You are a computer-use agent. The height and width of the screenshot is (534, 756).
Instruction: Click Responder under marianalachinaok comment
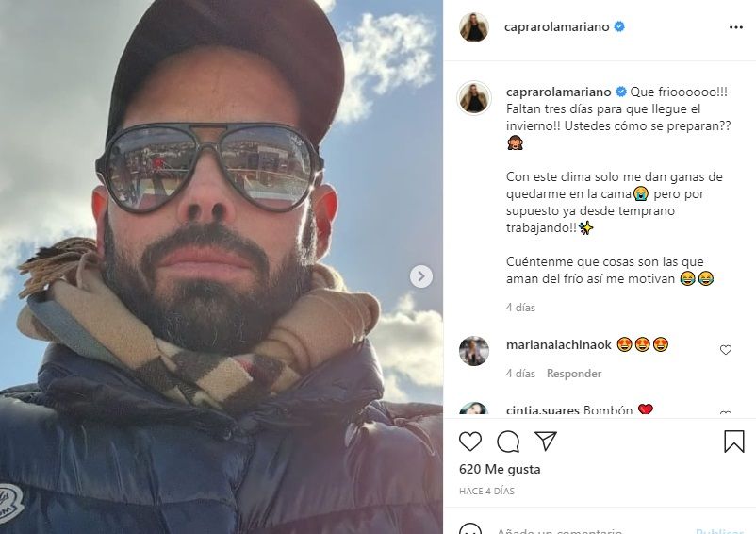click(x=574, y=374)
